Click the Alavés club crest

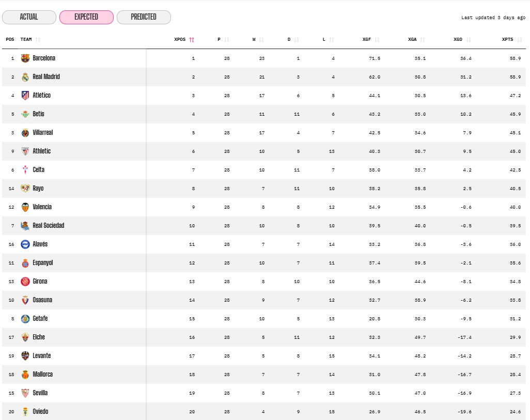tap(24, 244)
